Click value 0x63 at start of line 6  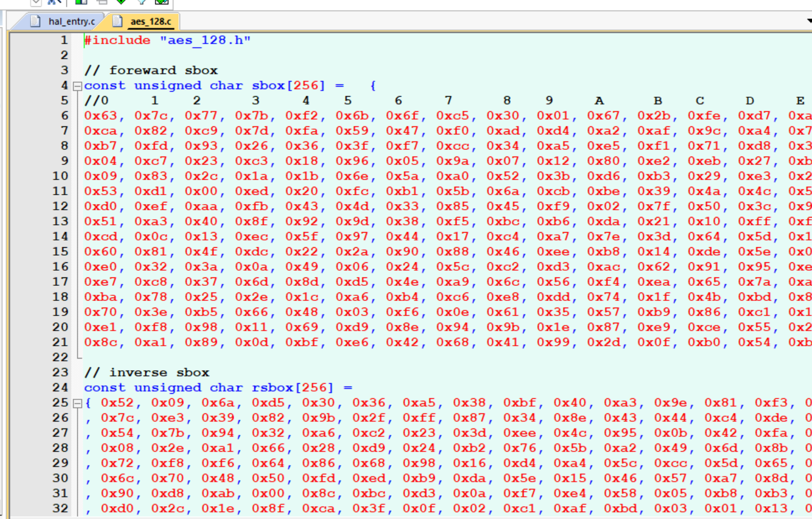[101, 116]
